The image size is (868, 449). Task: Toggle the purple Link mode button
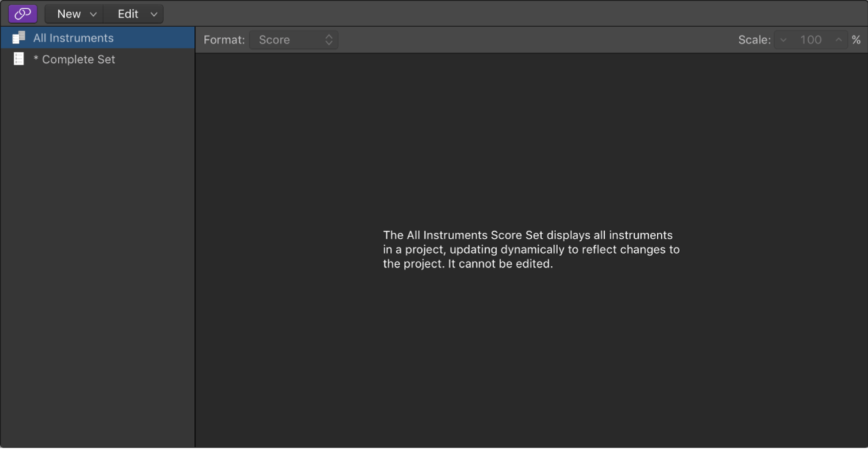[23, 13]
